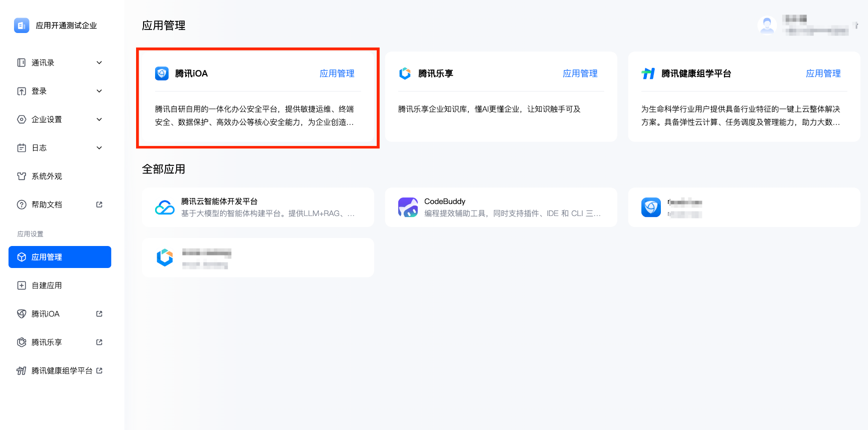This screenshot has width=868, height=430.
Task: Click the 企业设置 settings icon
Action: pyautogui.click(x=22, y=119)
